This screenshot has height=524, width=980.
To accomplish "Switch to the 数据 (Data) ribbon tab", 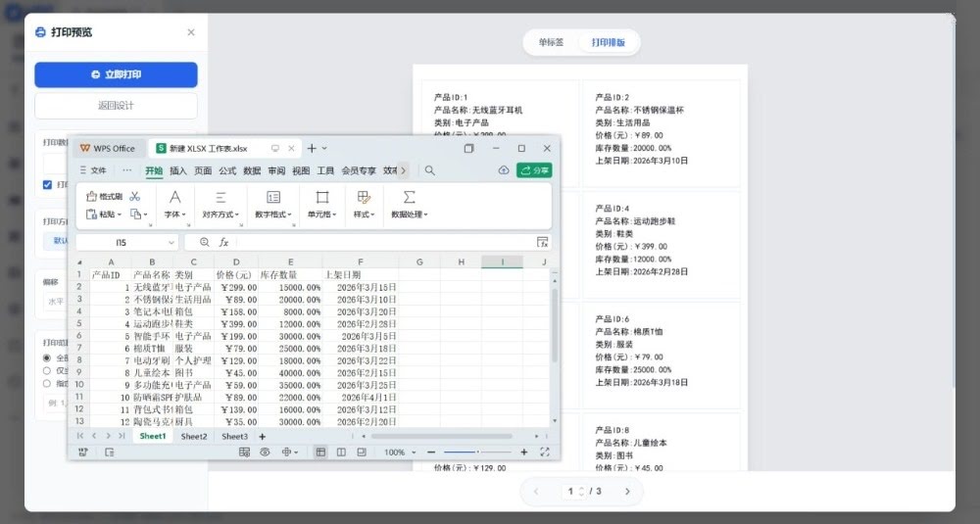I will 252,170.
